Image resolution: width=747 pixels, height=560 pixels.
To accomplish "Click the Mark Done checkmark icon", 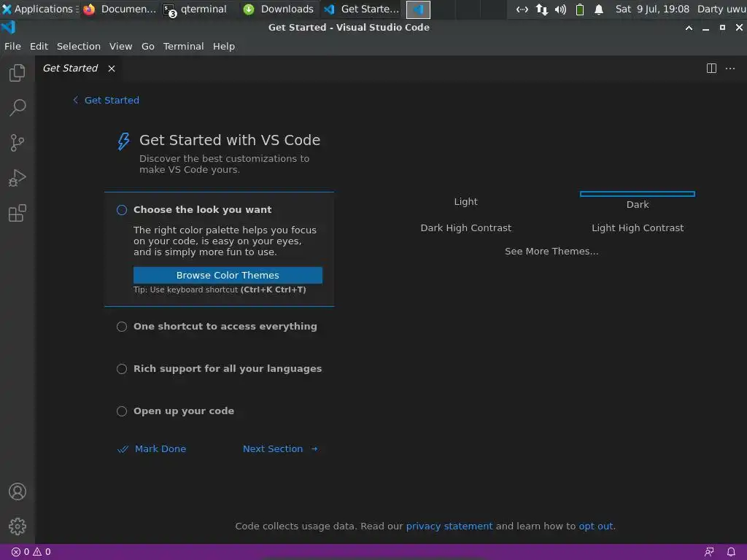I will click(123, 449).
